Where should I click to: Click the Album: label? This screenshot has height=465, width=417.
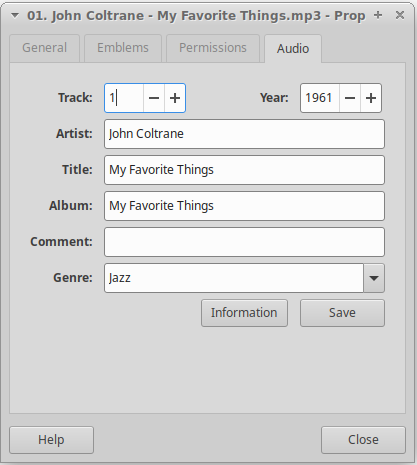[x=71, y=206]
